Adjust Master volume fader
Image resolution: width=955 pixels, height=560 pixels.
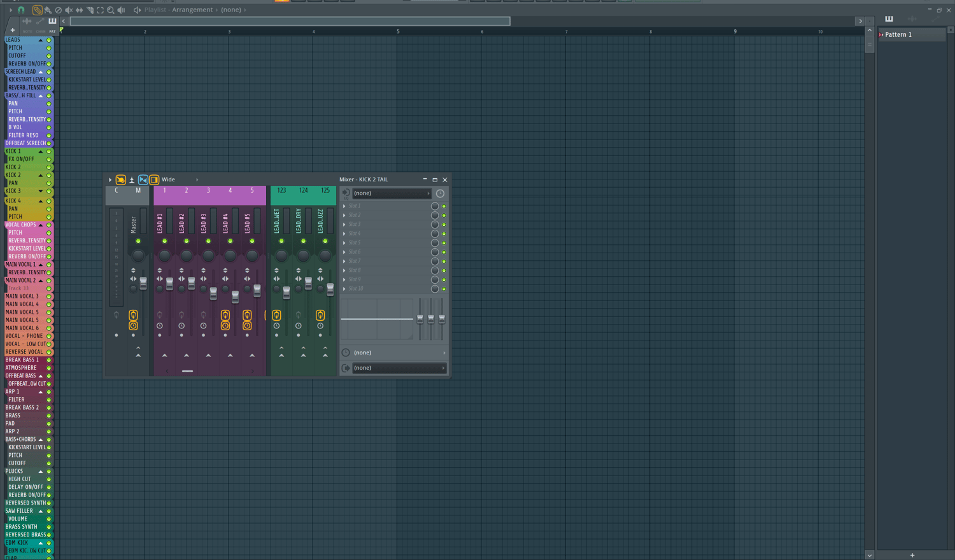143,284
